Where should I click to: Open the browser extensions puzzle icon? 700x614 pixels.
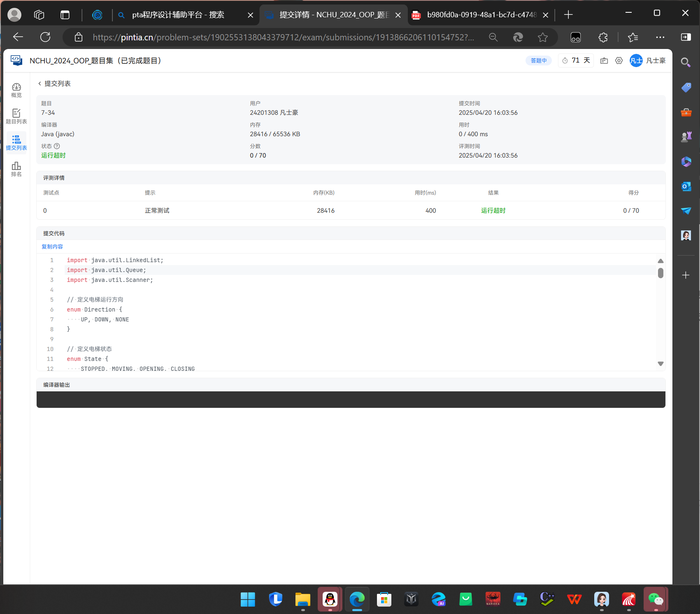point(603,37)
